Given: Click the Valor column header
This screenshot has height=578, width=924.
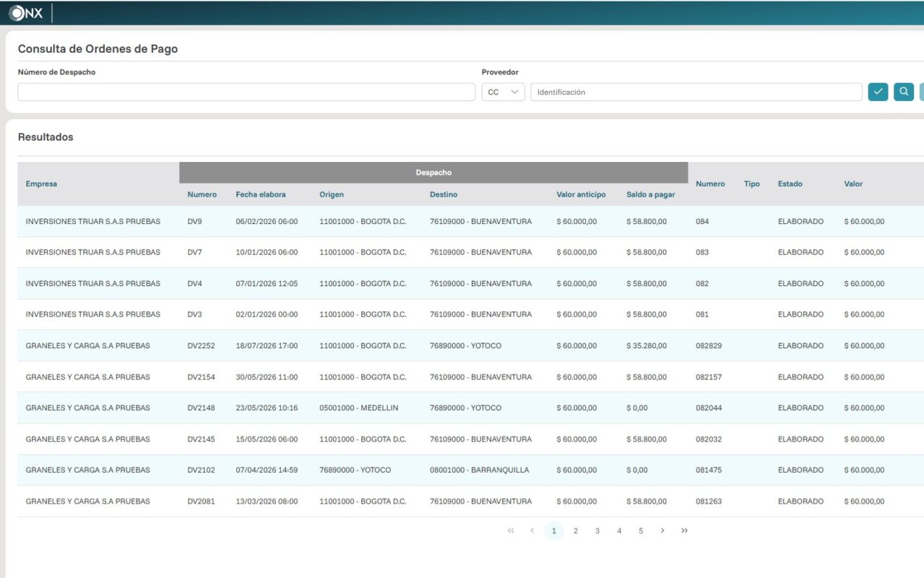Looking at the screenshot, I should [853, 184].
